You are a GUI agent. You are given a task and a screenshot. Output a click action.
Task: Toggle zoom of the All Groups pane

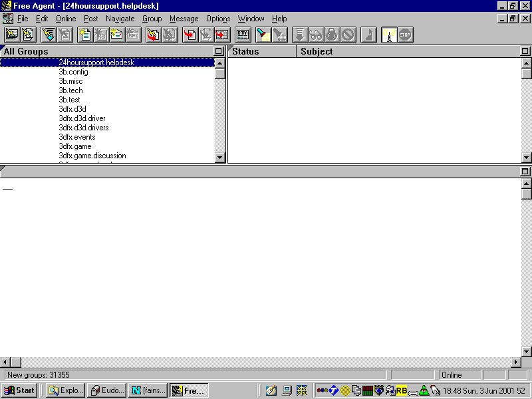click(x=219, y=51)
